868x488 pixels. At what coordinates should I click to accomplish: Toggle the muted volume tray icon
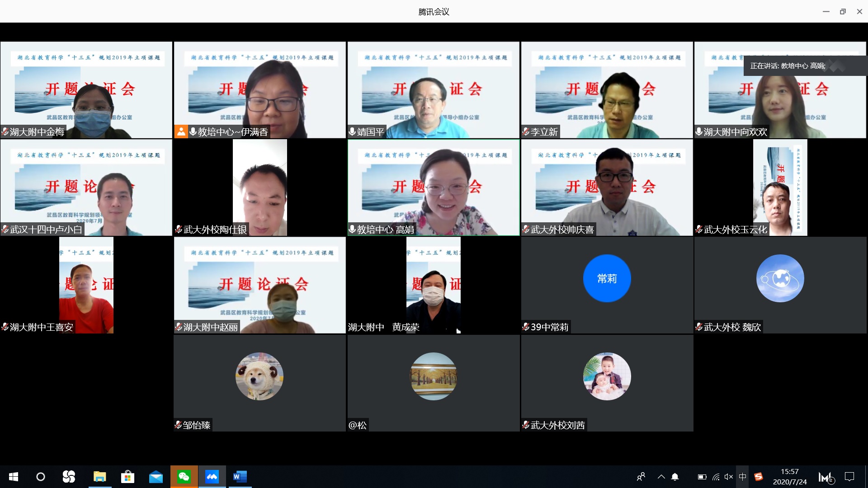(x=728, y=477)
